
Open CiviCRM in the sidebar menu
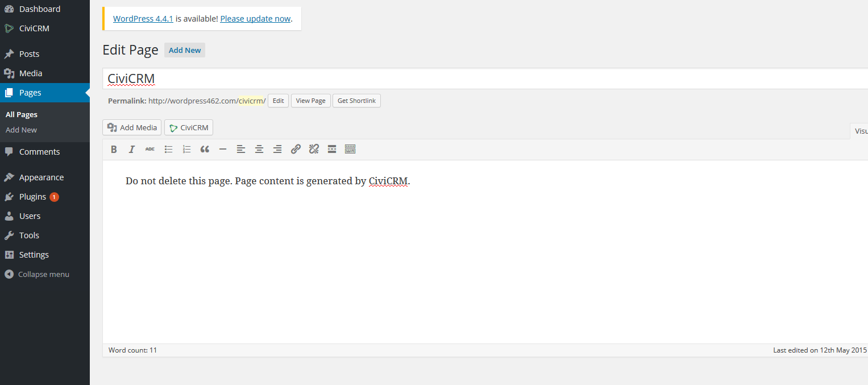45,28
